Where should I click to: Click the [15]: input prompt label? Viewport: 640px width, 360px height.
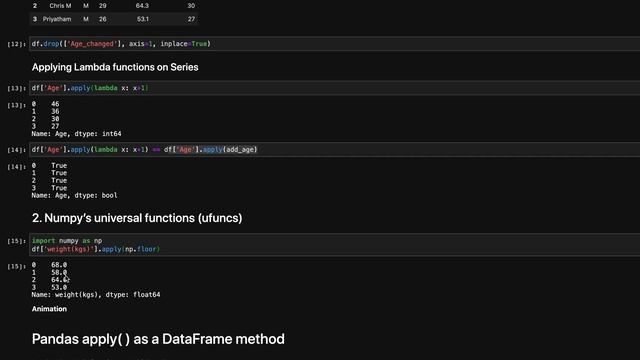[17, 241]
